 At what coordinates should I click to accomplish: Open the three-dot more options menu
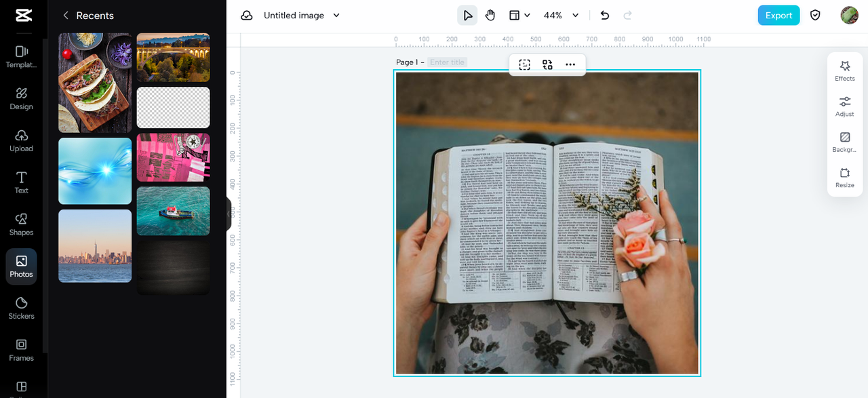point(570,64)
